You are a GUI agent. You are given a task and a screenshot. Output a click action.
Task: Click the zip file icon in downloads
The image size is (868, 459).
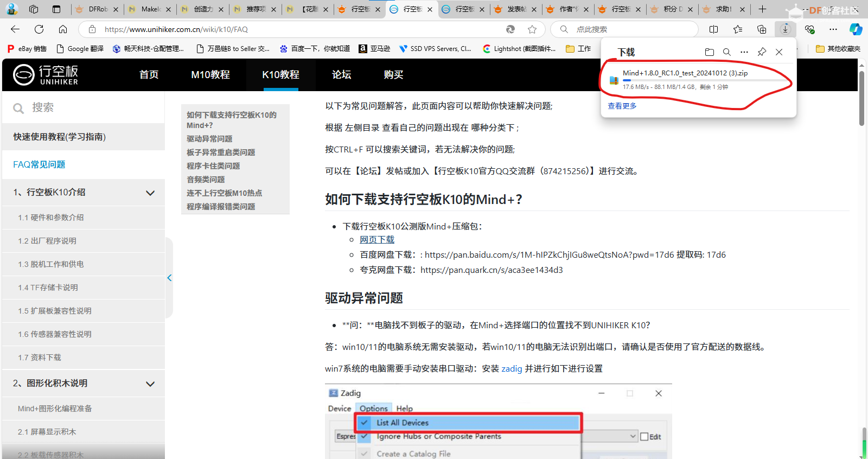point(614,80)
